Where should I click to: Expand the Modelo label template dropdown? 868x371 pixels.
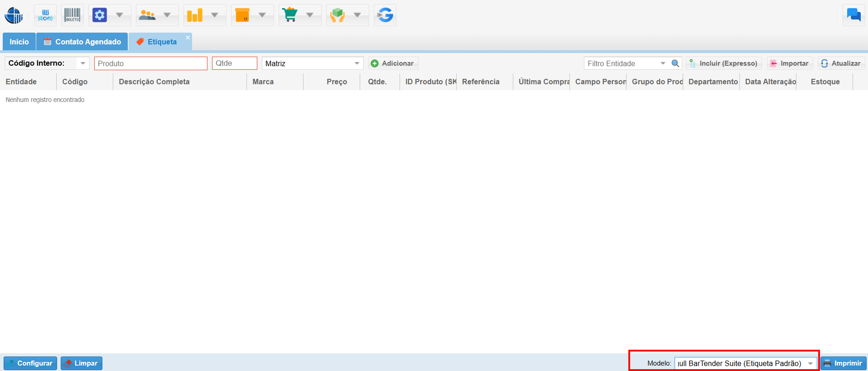pyautogui.click(x=810, y=363)
